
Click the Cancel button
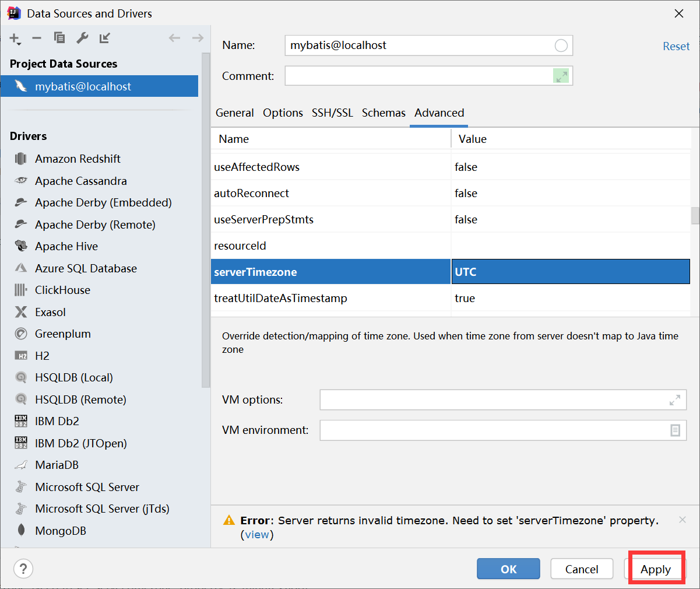pyautogui.click(x=582, y=569)
